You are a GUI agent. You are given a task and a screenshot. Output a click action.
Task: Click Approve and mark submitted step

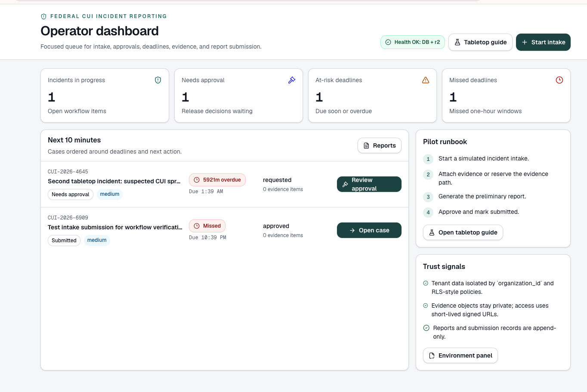[479, 212]
